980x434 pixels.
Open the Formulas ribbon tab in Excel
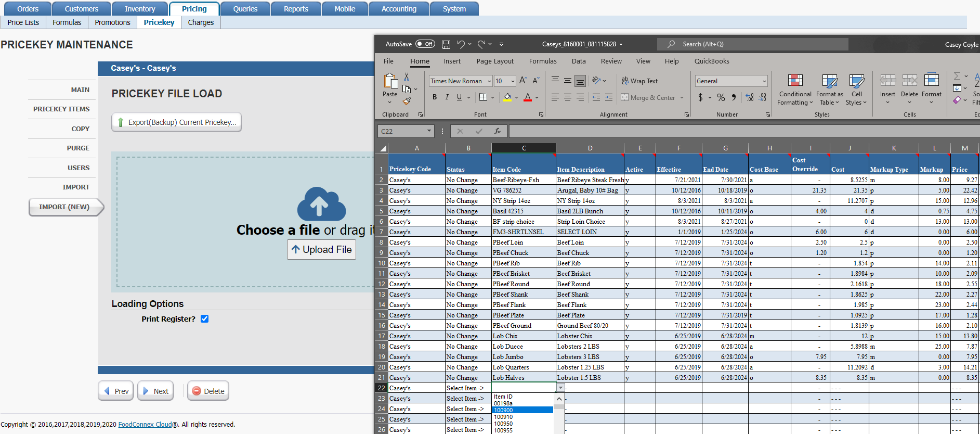(543, 61)
